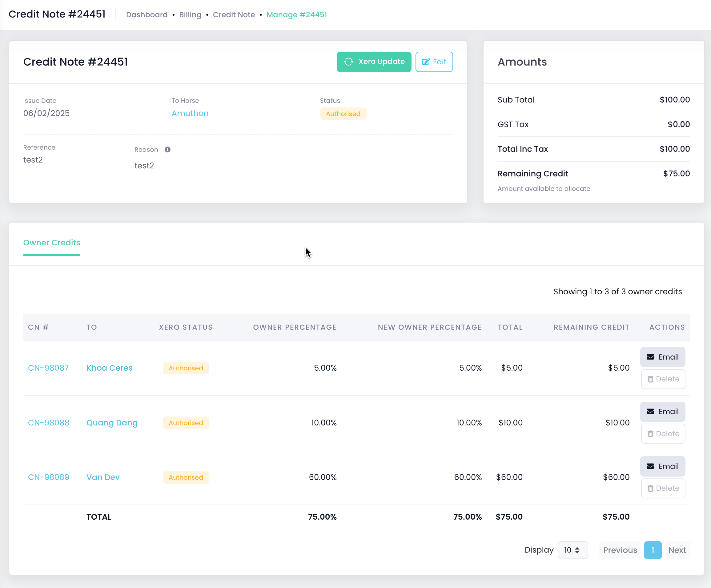Click trash icon for Khoa Ceres credit
711x588 pixels.
(650, 379)
